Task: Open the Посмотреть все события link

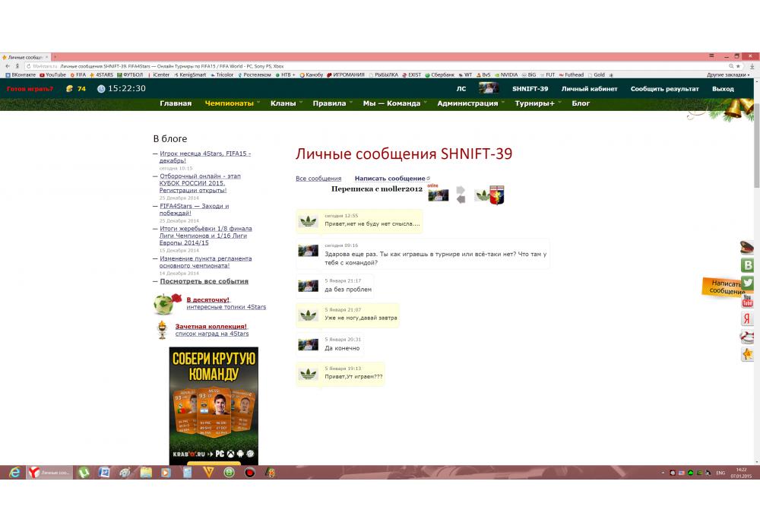Action: click(x=205, y=281)
